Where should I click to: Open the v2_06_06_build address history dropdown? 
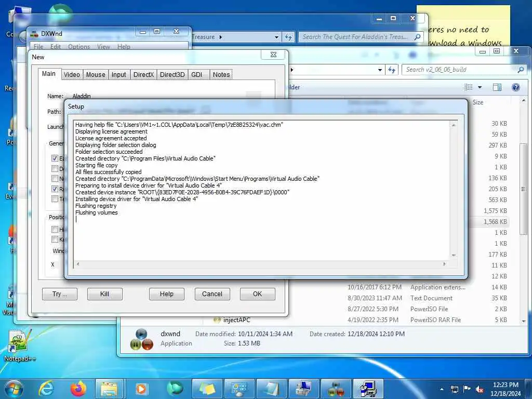[380, 70]
